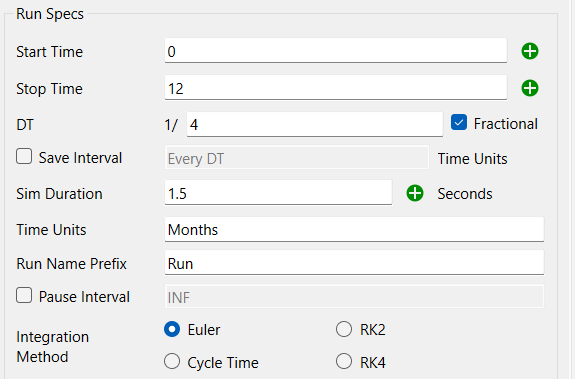Click the disabled Every DT save interval field
This screenshot has width=575, height=379.
tap(297, 158)
